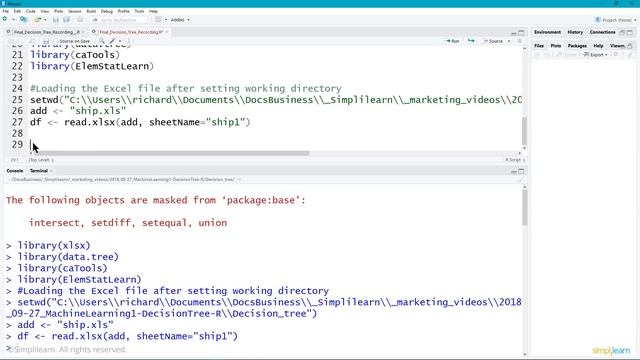Switch to the Packages tab
Screen dimensions: 640x360
pos(577,46)
